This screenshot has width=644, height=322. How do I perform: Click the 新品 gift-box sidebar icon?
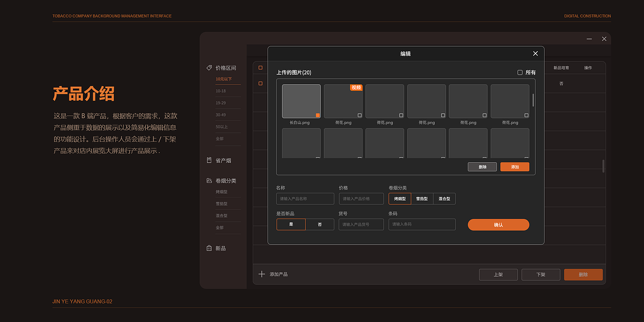pos(209,248)
